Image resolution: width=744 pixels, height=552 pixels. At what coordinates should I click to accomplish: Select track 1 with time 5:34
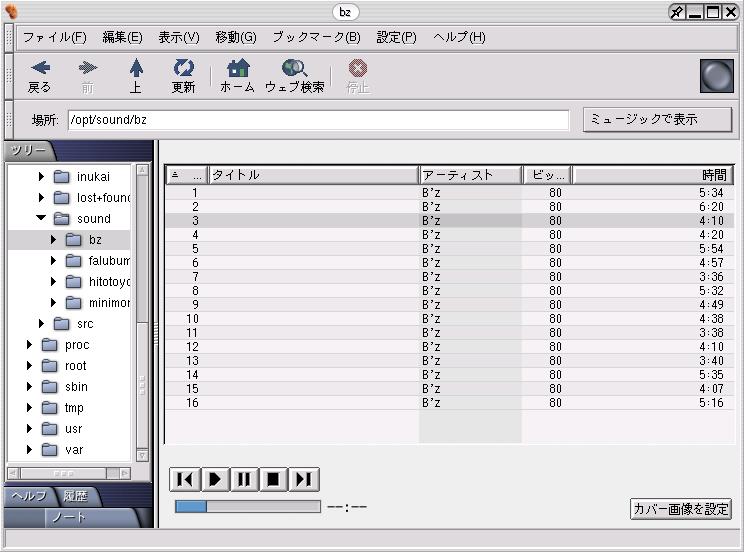(x=449, y=193)
